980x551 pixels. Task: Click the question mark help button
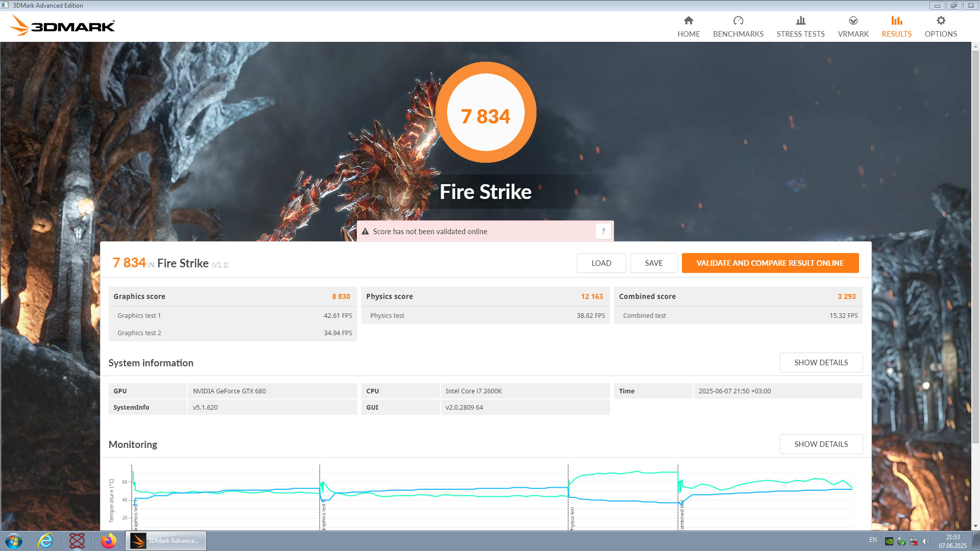603,231
